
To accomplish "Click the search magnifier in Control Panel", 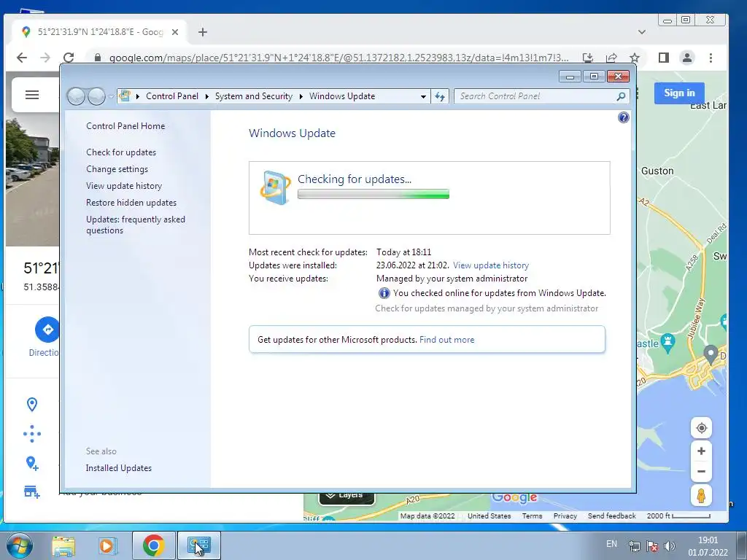I will tap(621, 96).
